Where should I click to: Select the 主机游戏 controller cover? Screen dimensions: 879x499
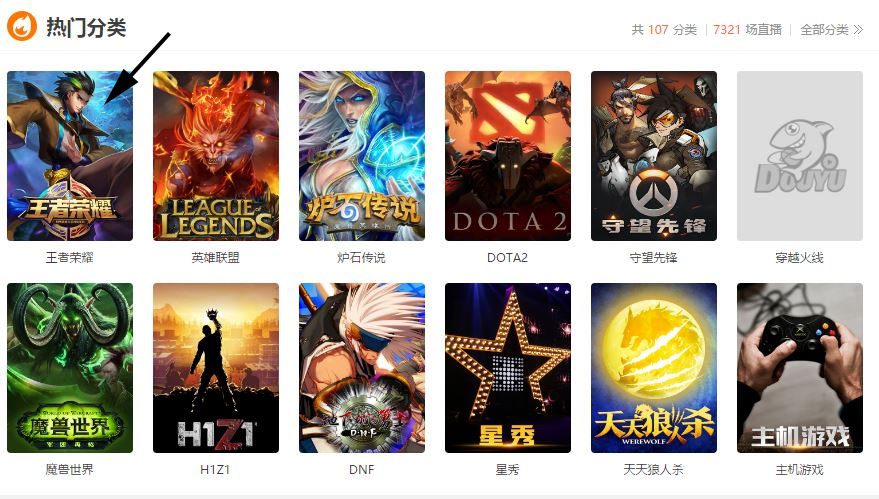799,368
